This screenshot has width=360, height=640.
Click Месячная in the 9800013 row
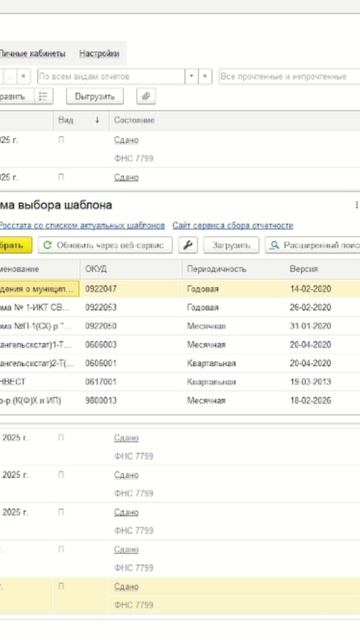coord(206,400)
